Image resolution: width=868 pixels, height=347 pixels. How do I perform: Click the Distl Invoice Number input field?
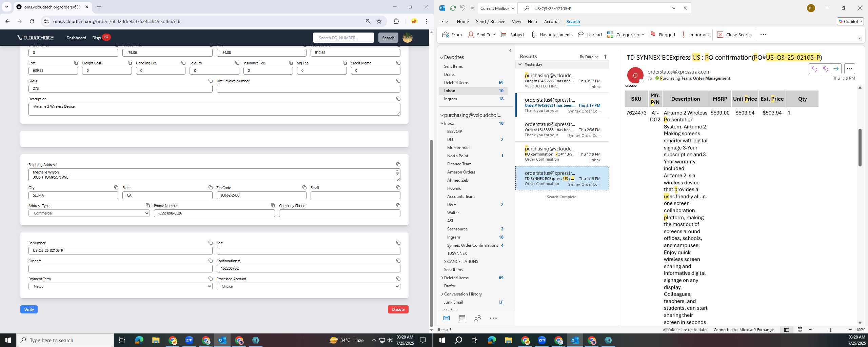(x=308, y=88)
